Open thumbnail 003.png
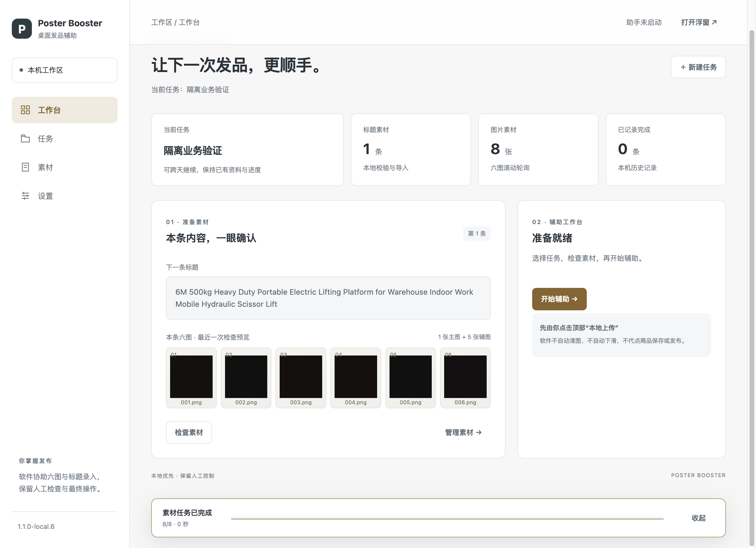This screenshot has height=548, width=756. point(301,378)
